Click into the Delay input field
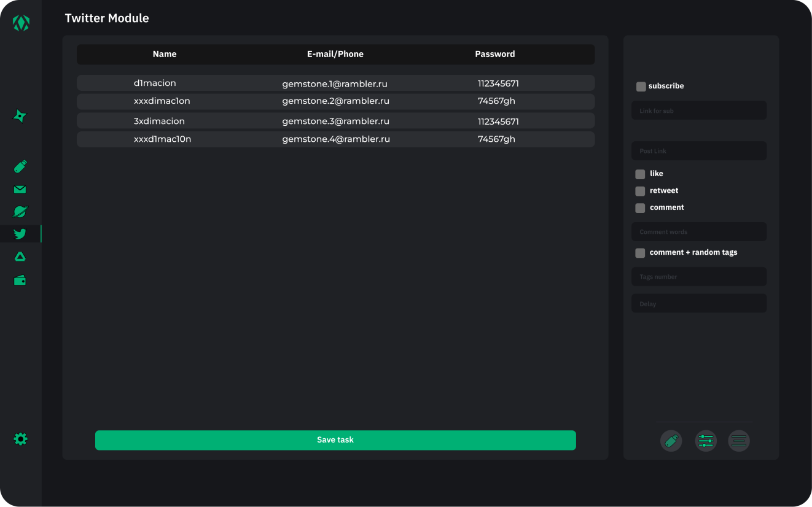Image resolution: width=812 pixels, height=507 pixels. coord(698,304)
